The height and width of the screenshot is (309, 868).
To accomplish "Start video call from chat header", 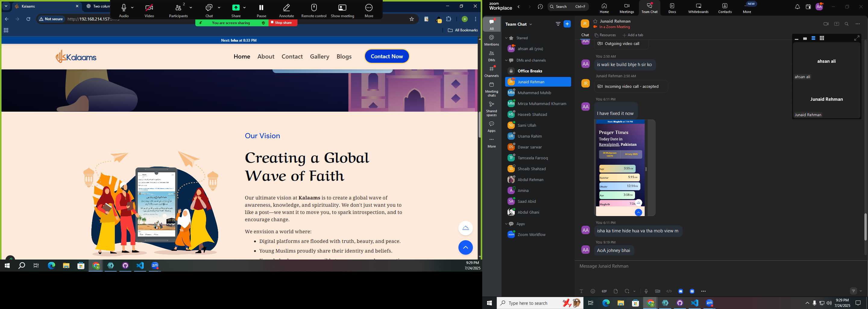I will [x=826, y=24].
